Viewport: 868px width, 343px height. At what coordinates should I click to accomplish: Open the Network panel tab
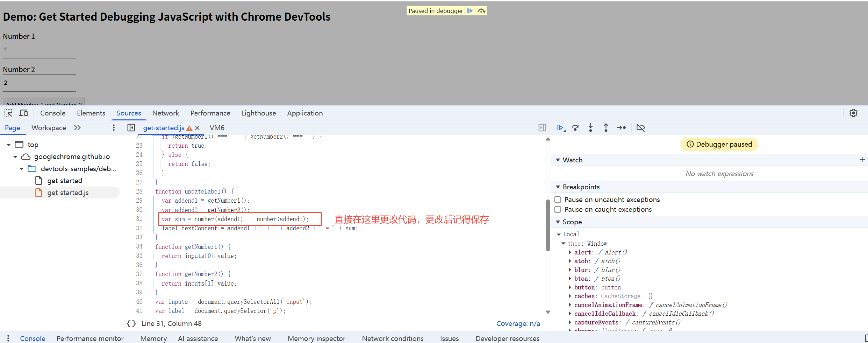[x=166, y=113]
